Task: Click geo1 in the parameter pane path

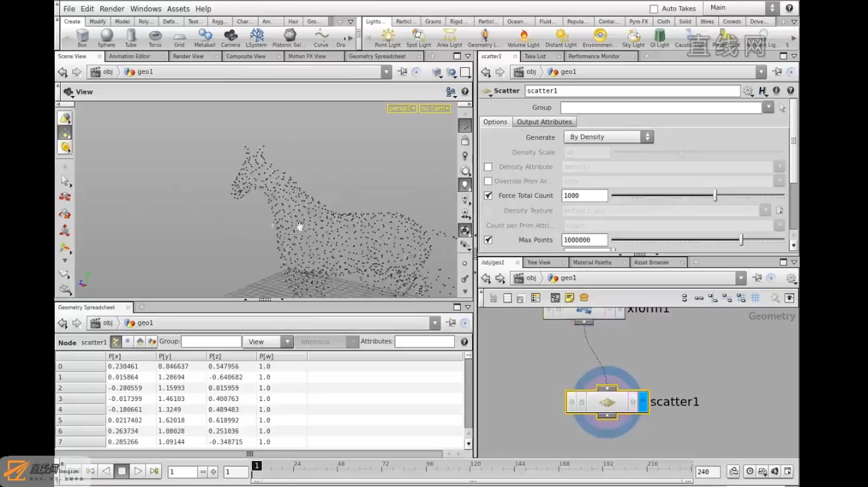Action: [x=562, y=72]
